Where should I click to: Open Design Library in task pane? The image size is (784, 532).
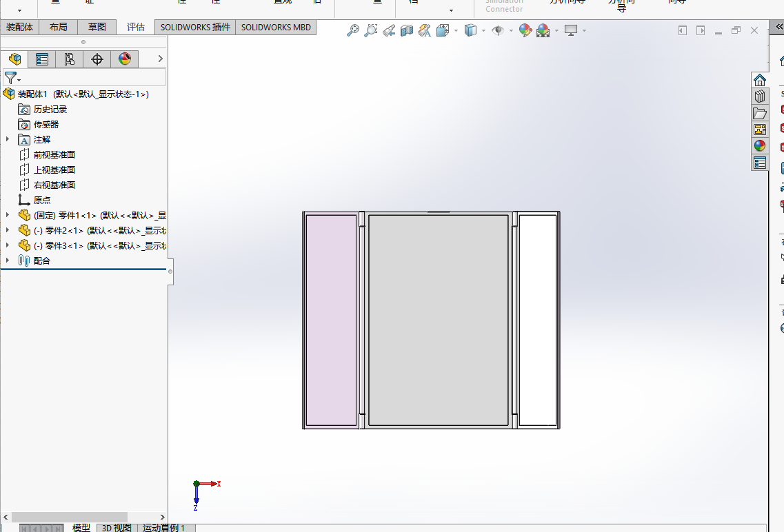pos(759,96)
